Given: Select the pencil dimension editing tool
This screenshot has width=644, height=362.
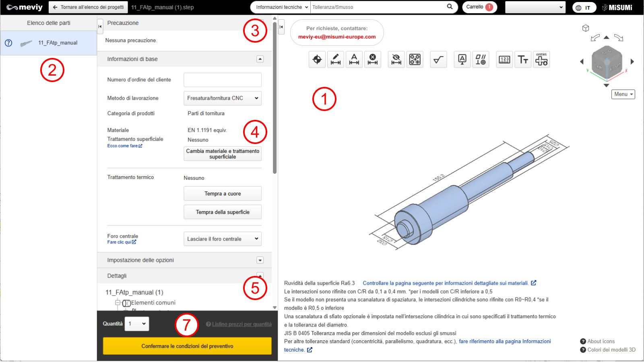Looking at the screenshot, I should [335, 60].
